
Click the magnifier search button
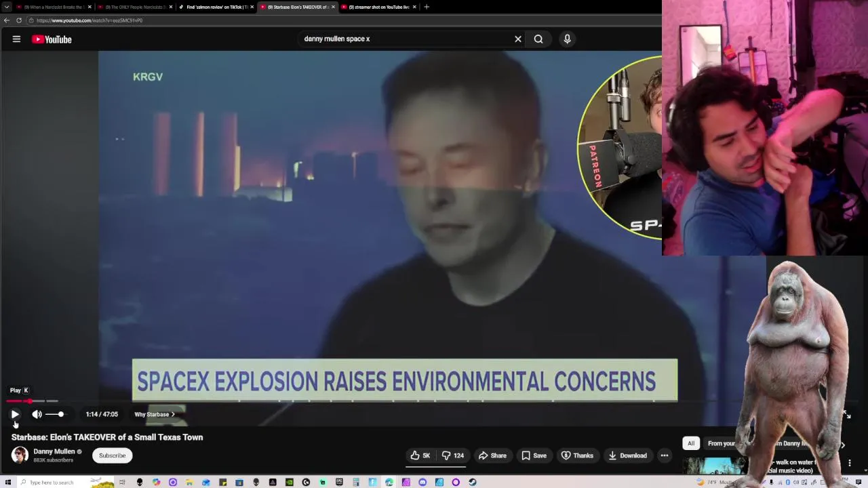point(538,39)
